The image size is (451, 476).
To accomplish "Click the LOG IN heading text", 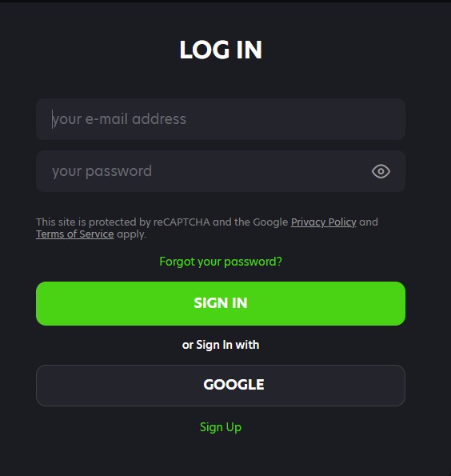I will tap(221, 50).
